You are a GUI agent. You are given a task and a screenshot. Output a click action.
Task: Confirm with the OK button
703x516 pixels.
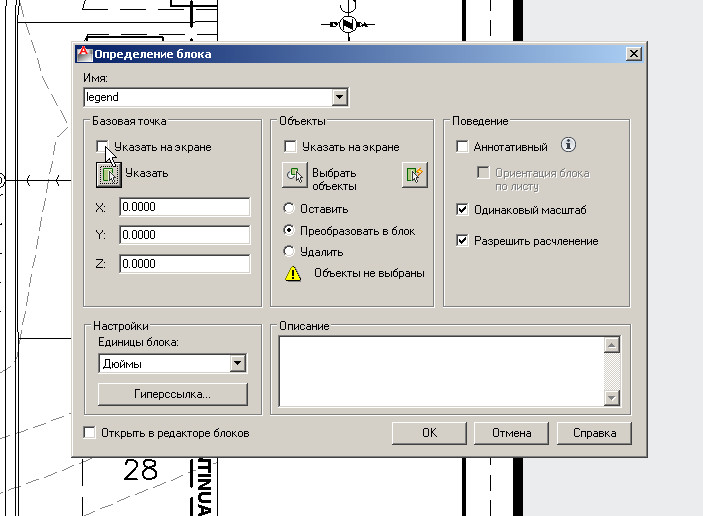[429, 433]
